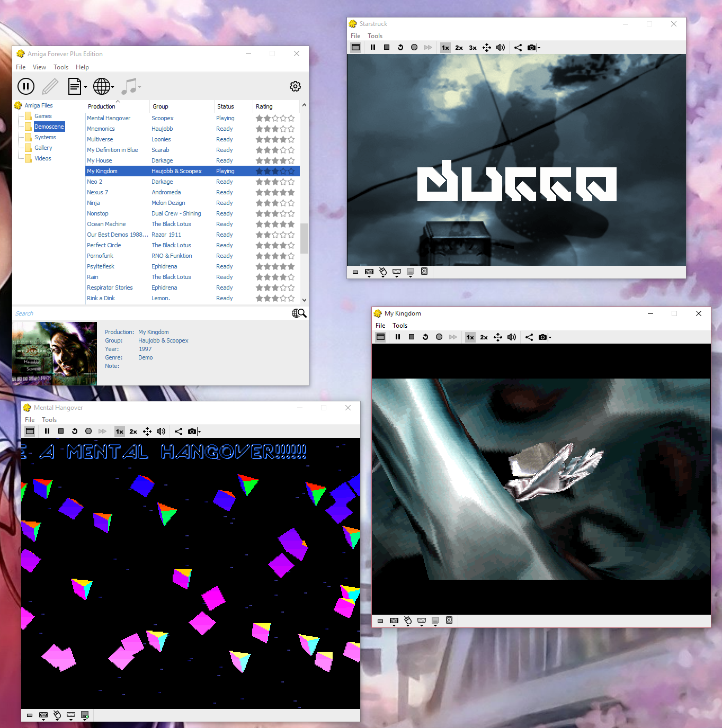This screenshot has height=728, width=722.
Task: Open settings gear in Amiga Forever window
Action: pyautogui.click(x=295, y=86)
